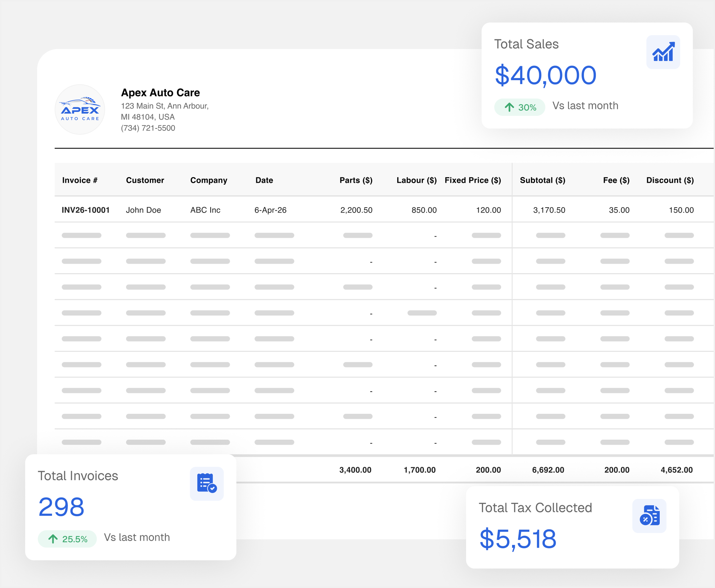Select the Fee ($) column header
The height and width of the screenshot is (588, 715).
[616, 180]
